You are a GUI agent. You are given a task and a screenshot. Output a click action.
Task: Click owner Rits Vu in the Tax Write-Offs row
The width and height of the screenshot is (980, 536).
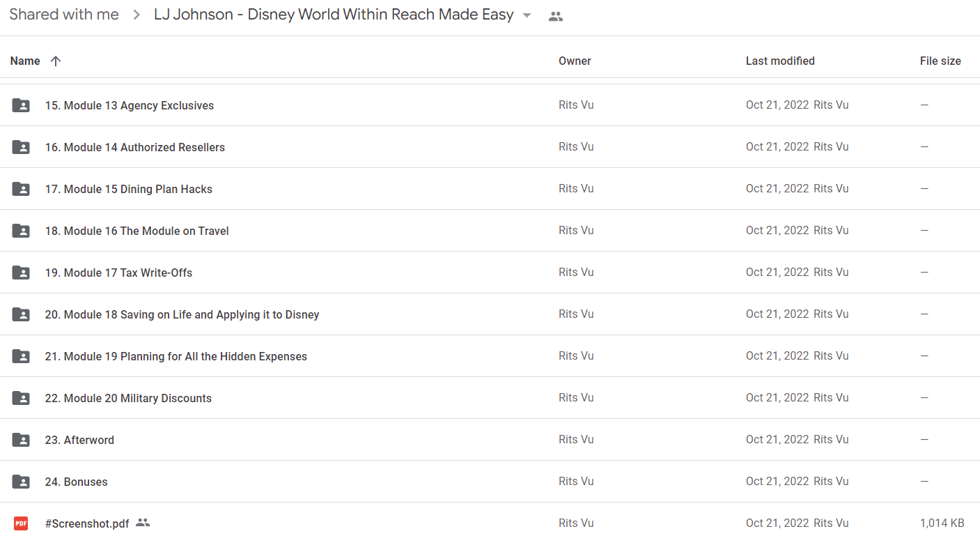(576, 272)
